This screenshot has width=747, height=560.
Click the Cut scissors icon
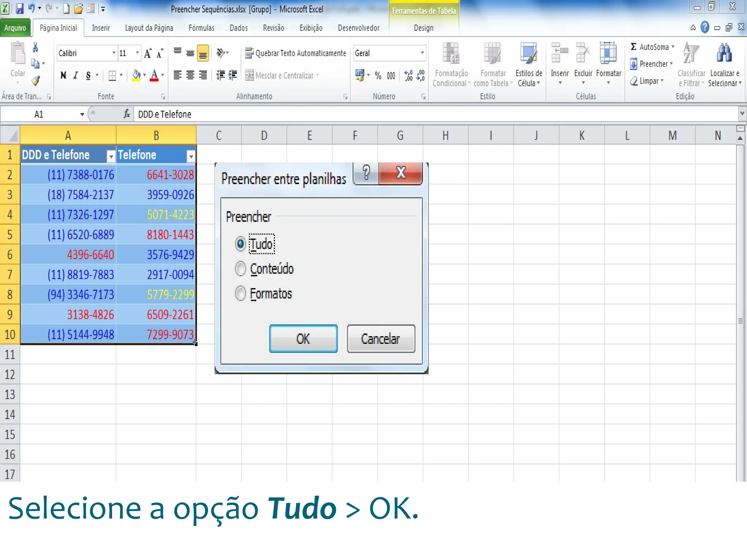click(x=35, y=47)
